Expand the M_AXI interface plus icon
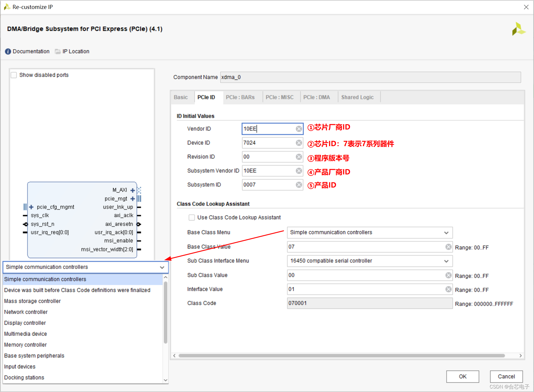The width and height of the screenshot is (534, 392). click(133, 190)
